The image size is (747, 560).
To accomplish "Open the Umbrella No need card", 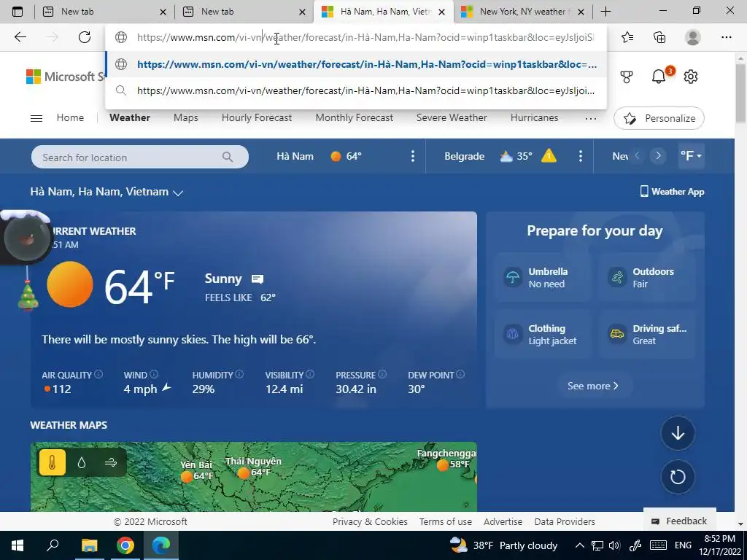I will 543,278.
